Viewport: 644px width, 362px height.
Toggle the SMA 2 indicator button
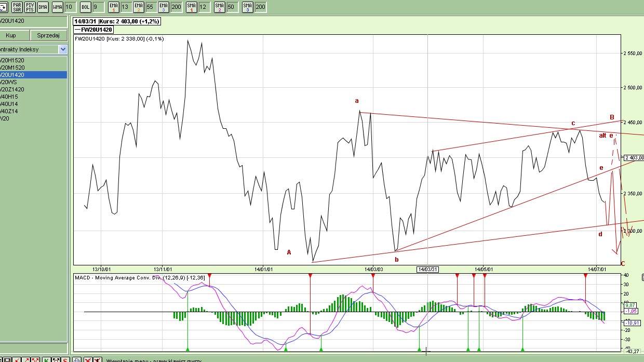coord(220,7)
